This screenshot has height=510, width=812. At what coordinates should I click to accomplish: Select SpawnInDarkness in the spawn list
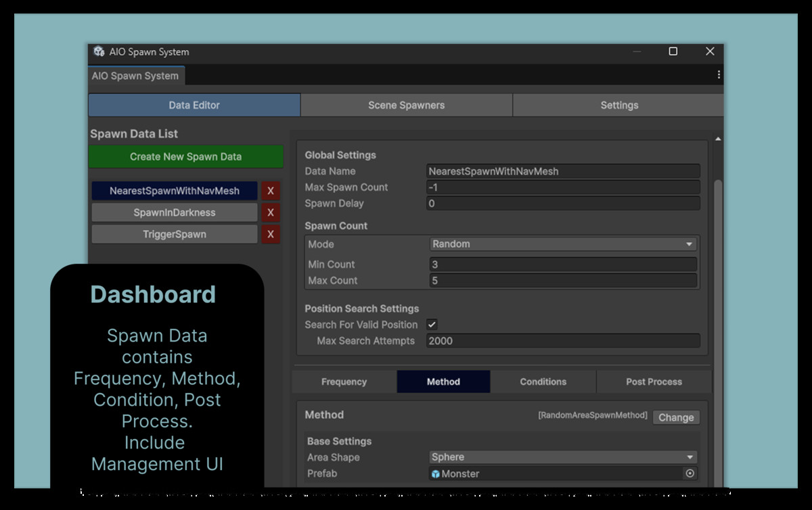[175, 212]
